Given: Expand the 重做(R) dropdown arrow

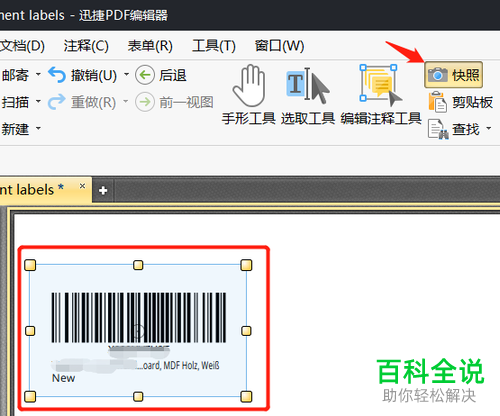Looking at the screenshot, I should (126, 101).
